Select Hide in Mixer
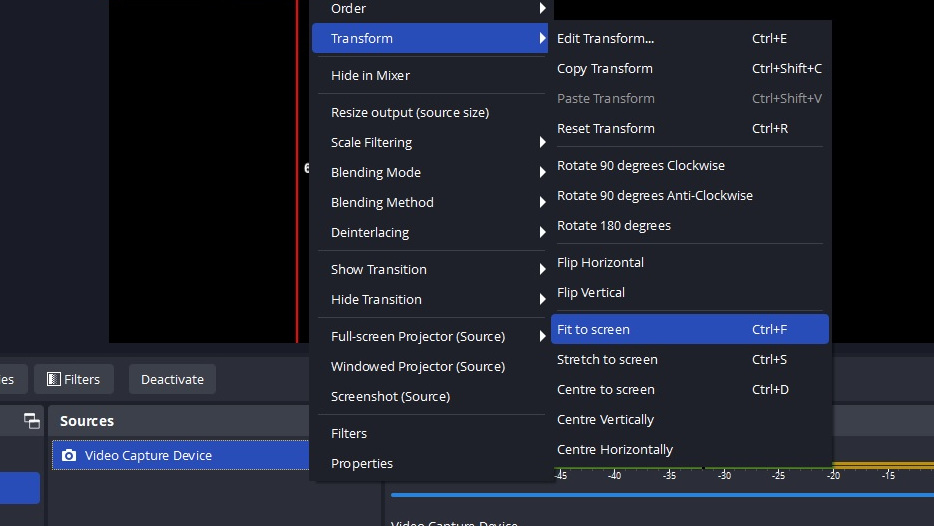Screen dimensions: 934x526 370,75
